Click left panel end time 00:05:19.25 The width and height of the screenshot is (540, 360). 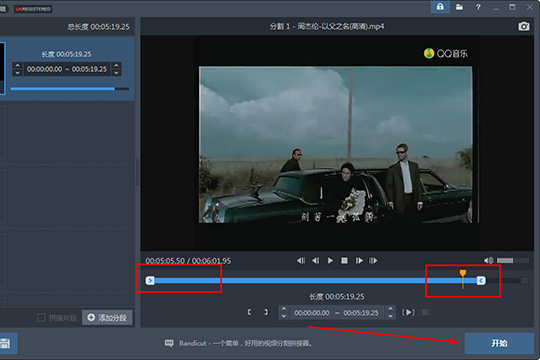90,69
